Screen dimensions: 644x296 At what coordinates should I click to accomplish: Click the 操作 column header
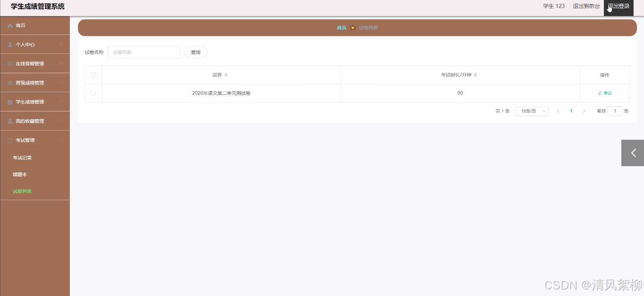605,75
